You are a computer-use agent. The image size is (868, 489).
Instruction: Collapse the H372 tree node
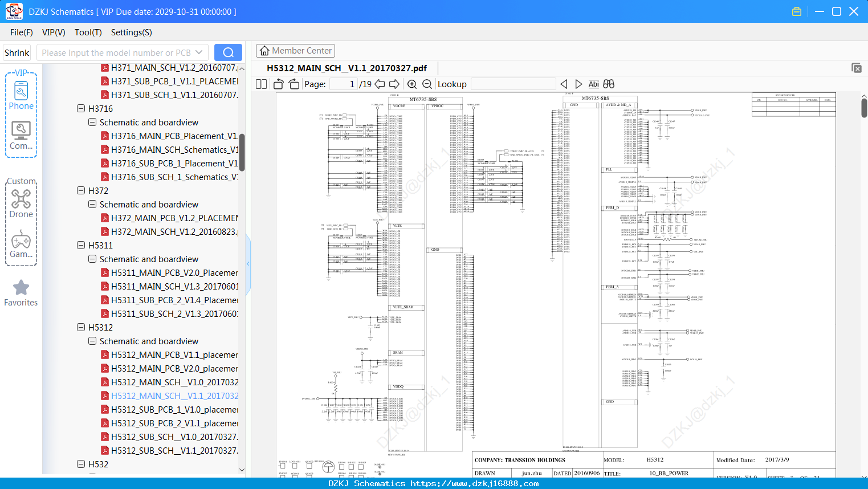click(81, 190)
